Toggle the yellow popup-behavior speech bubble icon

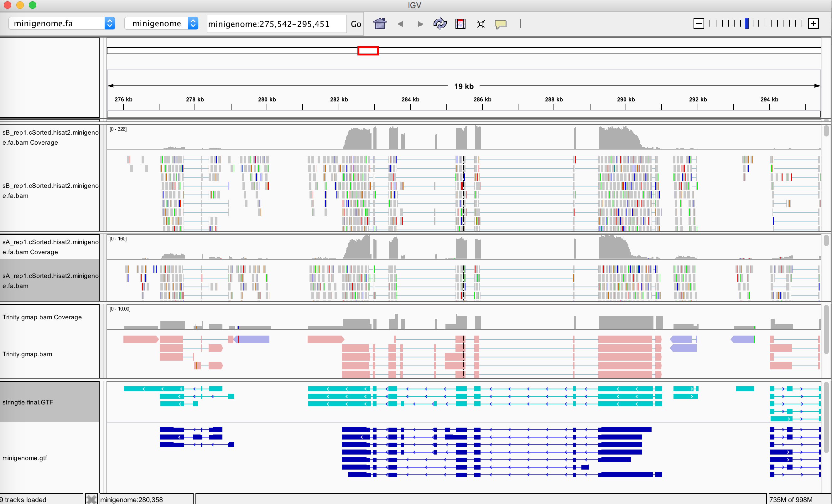pos(500,24)
